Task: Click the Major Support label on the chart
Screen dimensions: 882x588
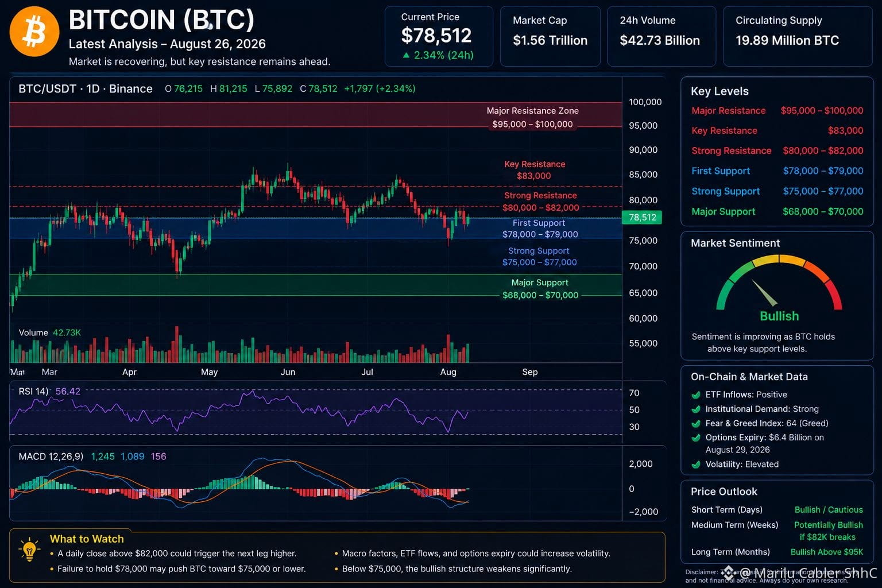Action: point(540,283)
